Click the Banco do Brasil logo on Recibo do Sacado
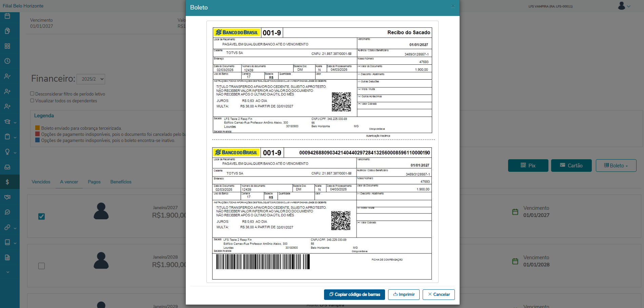This screenshot has width=644, height=308. [x=237, y=33]
